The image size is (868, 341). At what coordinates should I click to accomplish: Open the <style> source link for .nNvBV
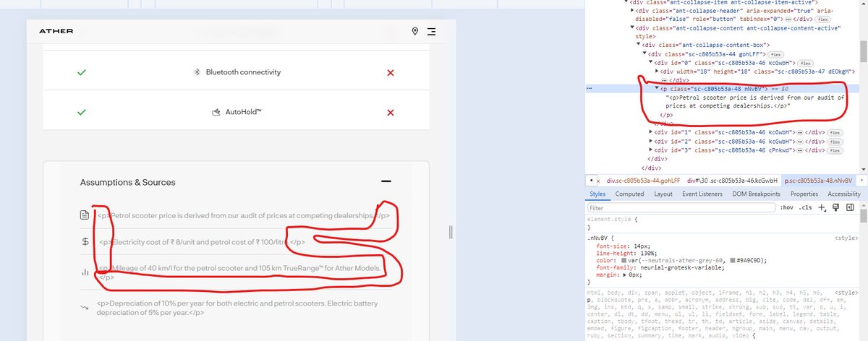point(846,237)
